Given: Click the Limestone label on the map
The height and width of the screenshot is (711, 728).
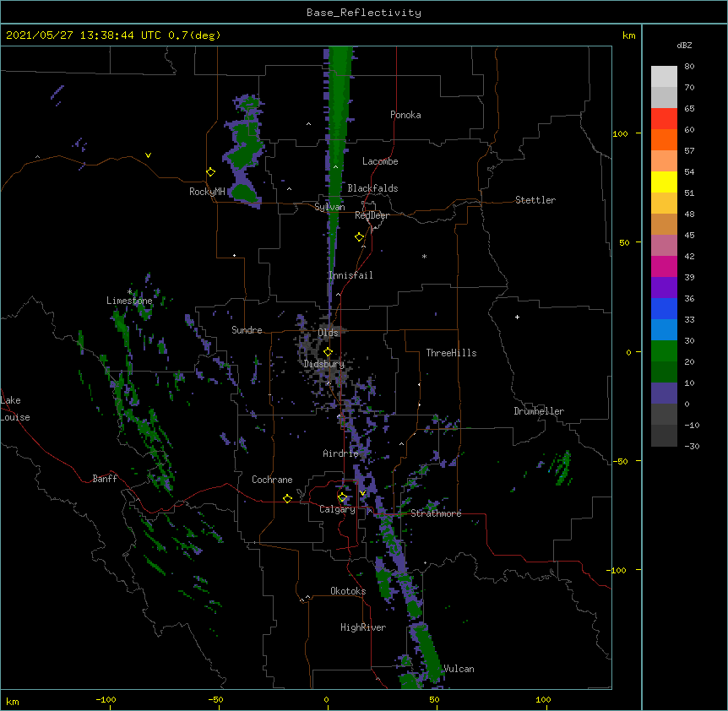Looking at the screenshot, I should tap(129, 301).
